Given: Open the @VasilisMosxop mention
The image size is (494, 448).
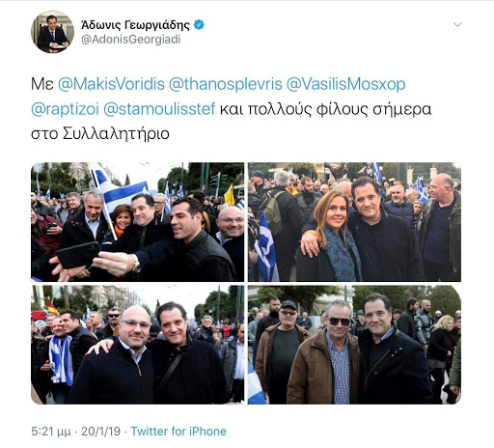Looking at the screenshot, I should click(345, 84).
